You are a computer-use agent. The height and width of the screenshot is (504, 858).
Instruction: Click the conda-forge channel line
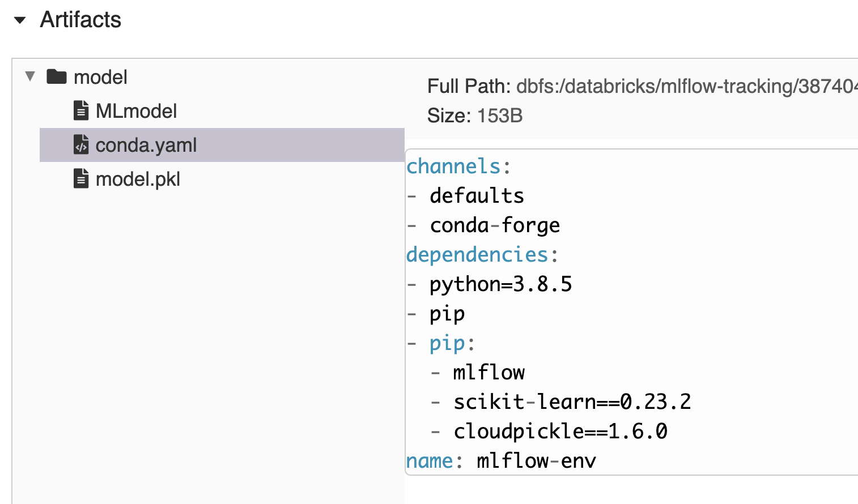[494, 225]
